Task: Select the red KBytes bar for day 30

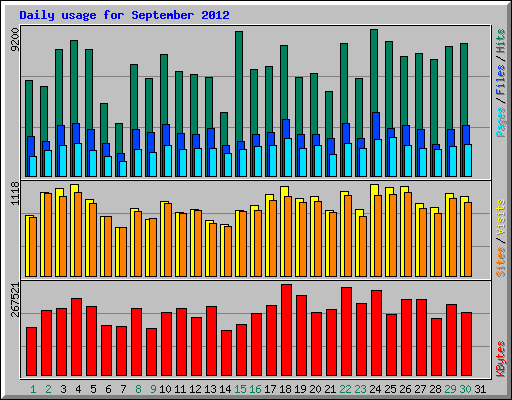Action: (466, 344)
